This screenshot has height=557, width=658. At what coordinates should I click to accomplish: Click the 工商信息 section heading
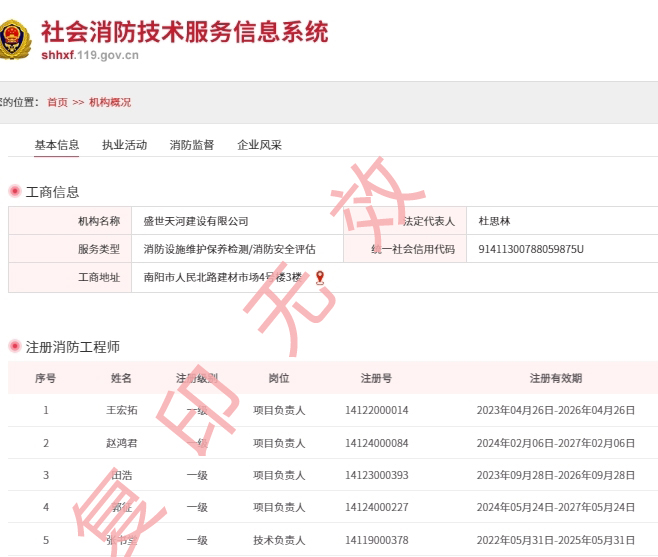point(52,192)
